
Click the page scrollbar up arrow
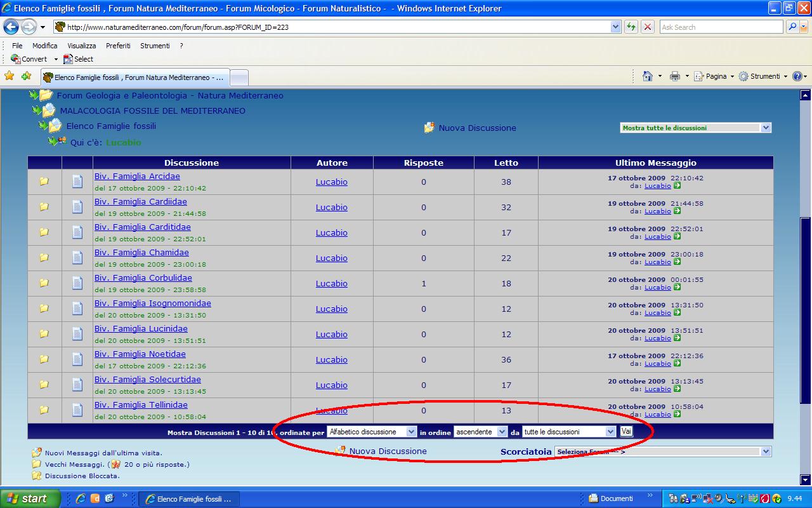tap(806, 96)
